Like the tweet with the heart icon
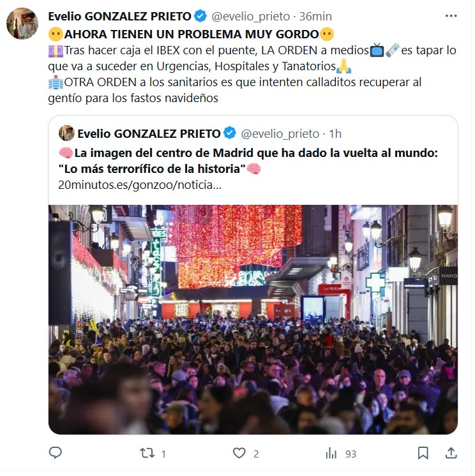The width and height of the screenshot is (475, 476). point(239,453)
